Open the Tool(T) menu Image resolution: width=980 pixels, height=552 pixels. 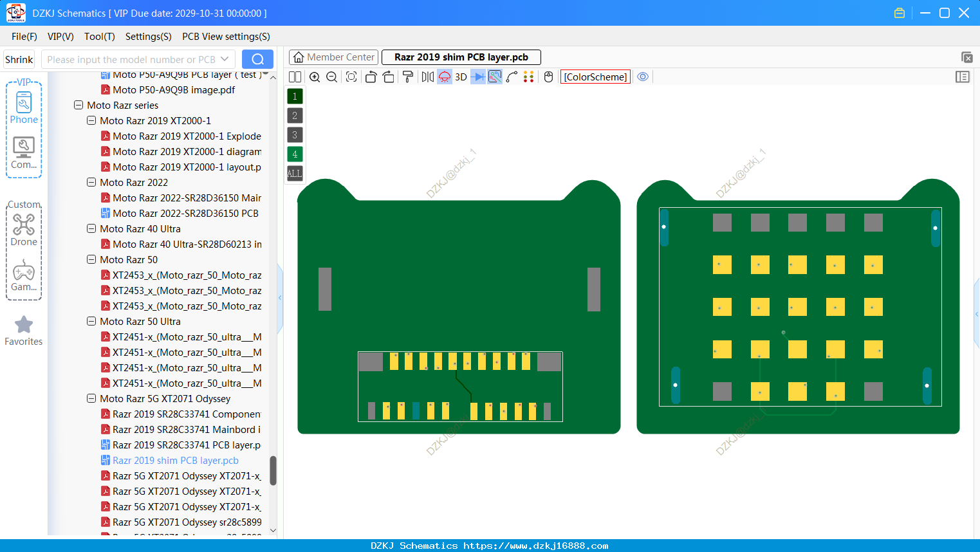click(100, 37)
